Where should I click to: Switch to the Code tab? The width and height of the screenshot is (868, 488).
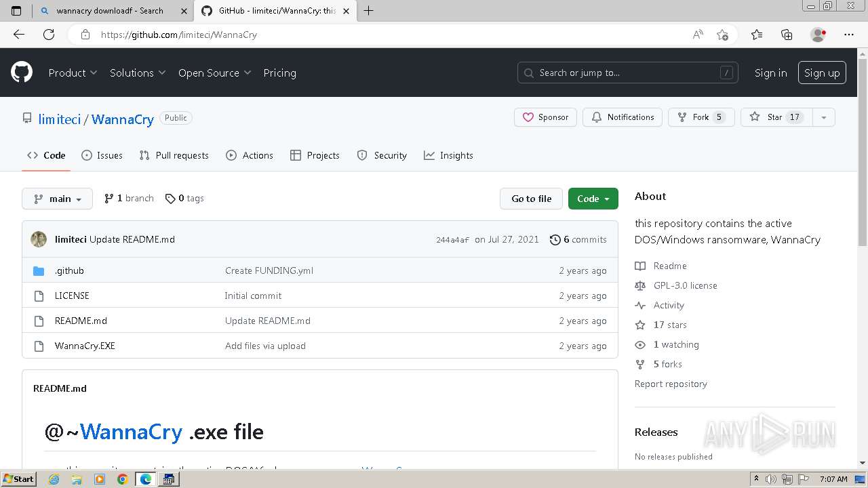tap(46, 155)
